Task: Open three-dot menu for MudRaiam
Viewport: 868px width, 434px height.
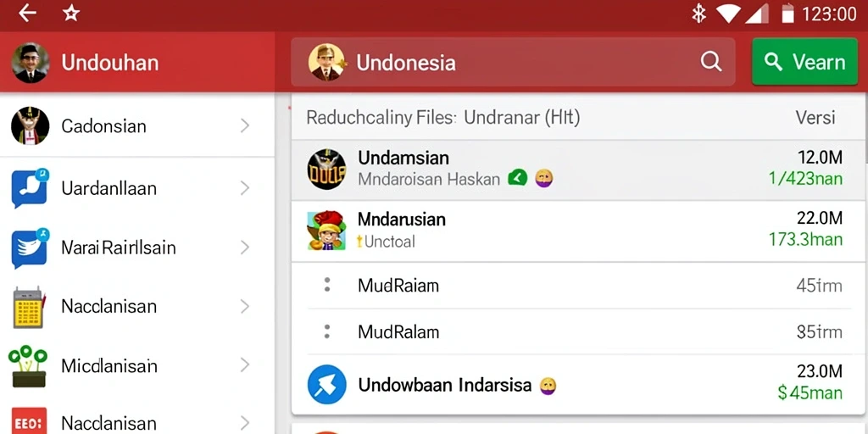Action: pyautogui.click(x=327, y=285)
